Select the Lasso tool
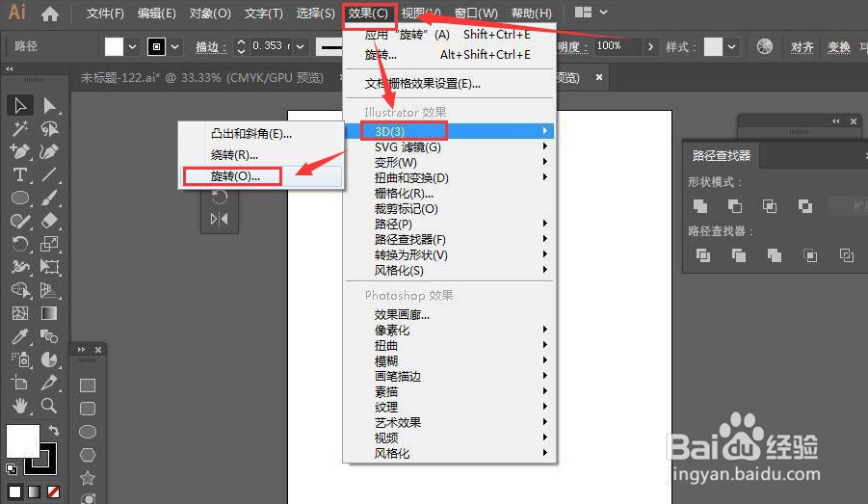868x504 pixels. (x=50, y=128)
